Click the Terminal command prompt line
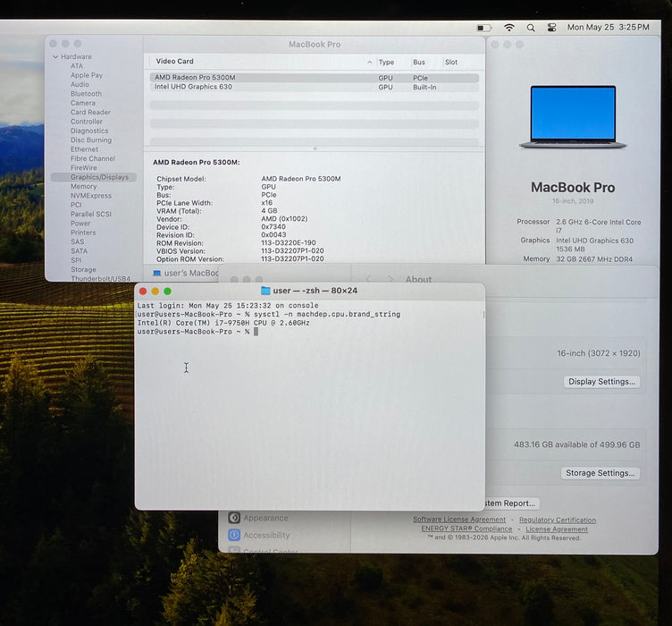Viewport: 672px width, 626px height. 197,332
